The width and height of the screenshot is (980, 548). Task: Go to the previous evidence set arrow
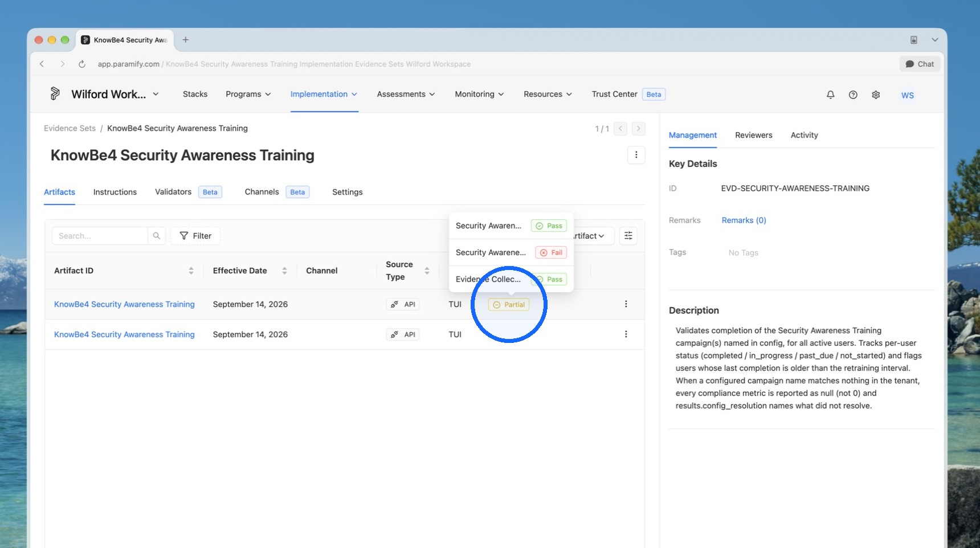[x=620, y=129]
